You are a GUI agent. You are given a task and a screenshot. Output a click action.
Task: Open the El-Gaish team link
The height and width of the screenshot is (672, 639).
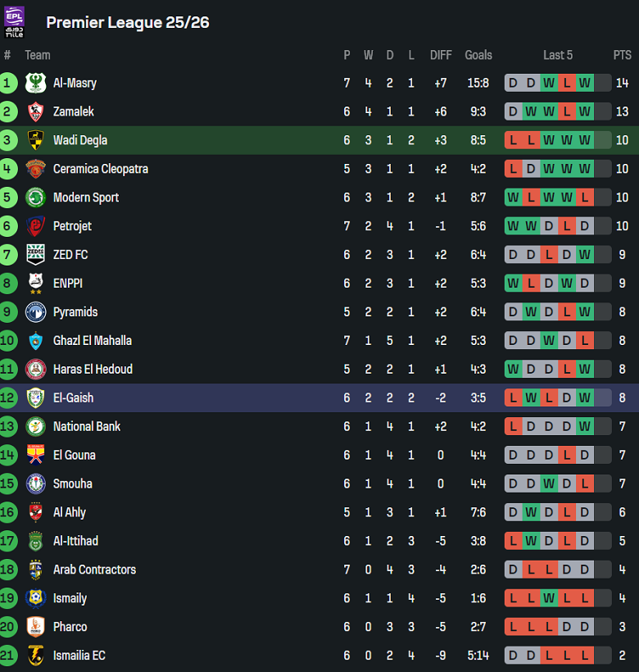coord(74,398)
